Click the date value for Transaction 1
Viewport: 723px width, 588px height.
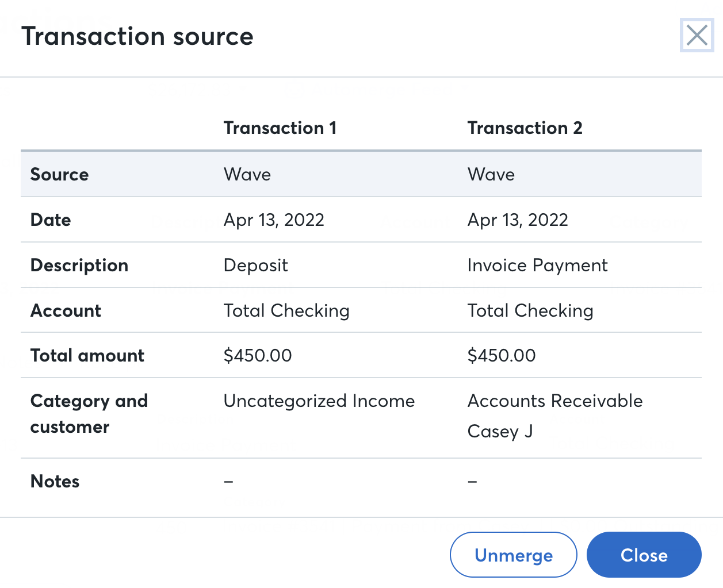[274, 220]
